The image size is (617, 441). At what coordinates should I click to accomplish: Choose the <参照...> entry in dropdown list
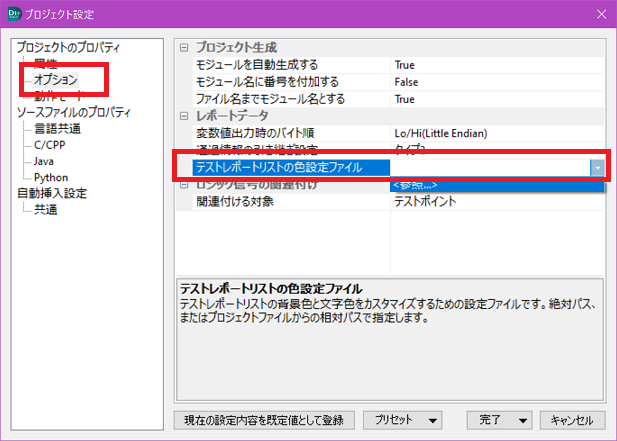[414, 185]
